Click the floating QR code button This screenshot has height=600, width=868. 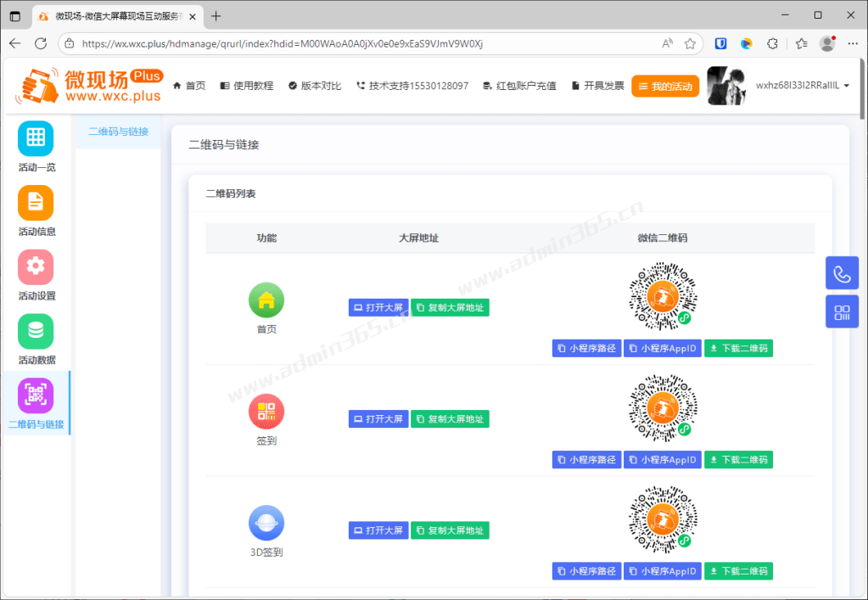pyautogui.click(x=842, y=311)
